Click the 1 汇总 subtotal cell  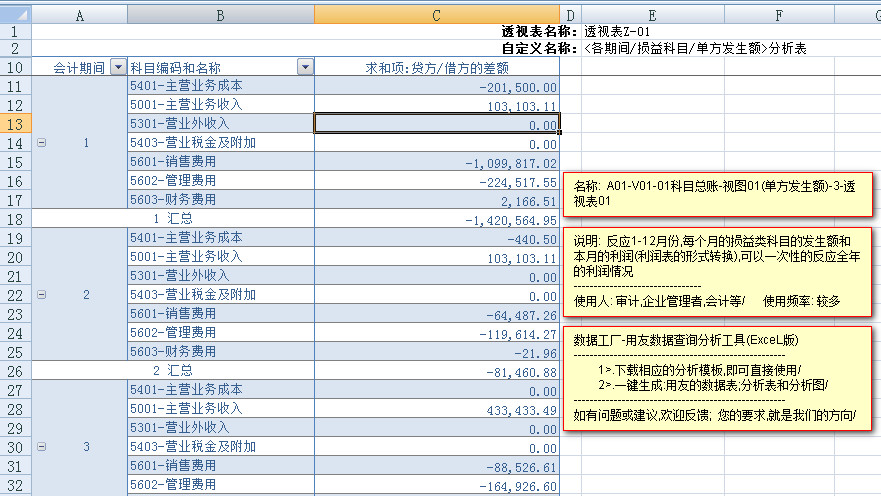173,219
